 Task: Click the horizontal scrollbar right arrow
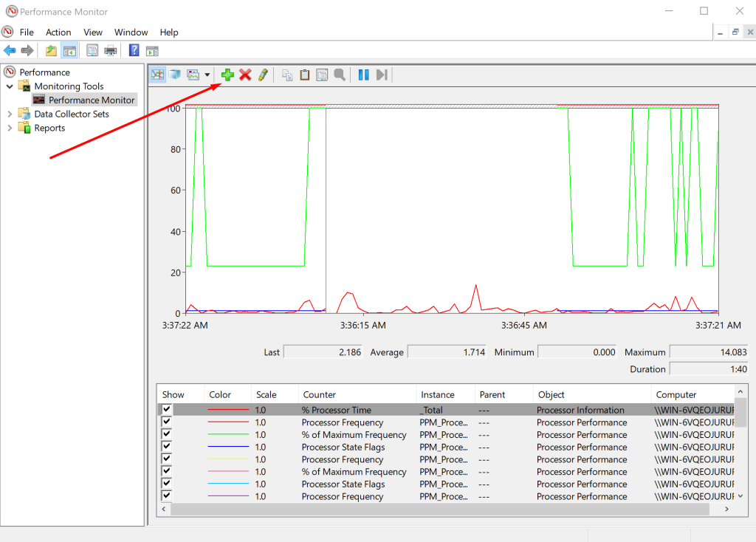[x=726, y=510]
